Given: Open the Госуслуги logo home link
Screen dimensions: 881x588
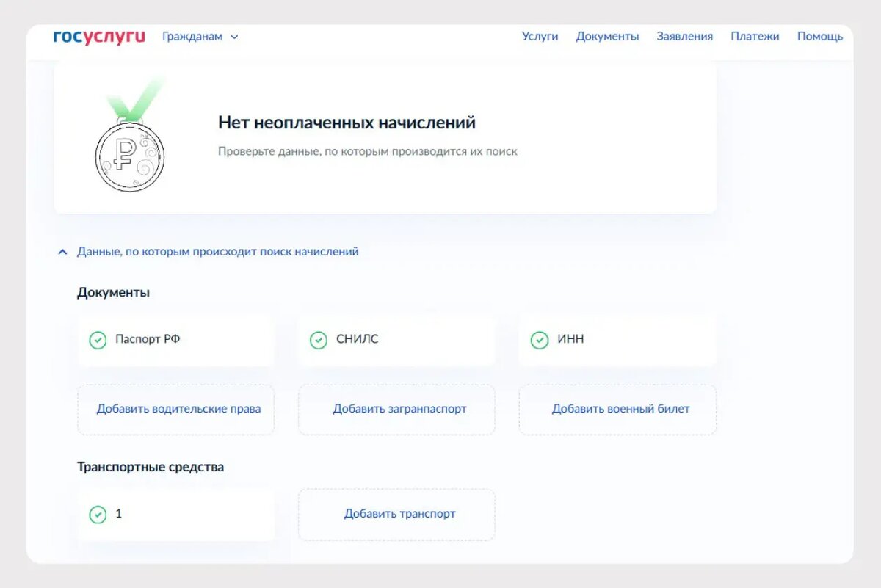Looking at the screenshot, I should (99, 37).
